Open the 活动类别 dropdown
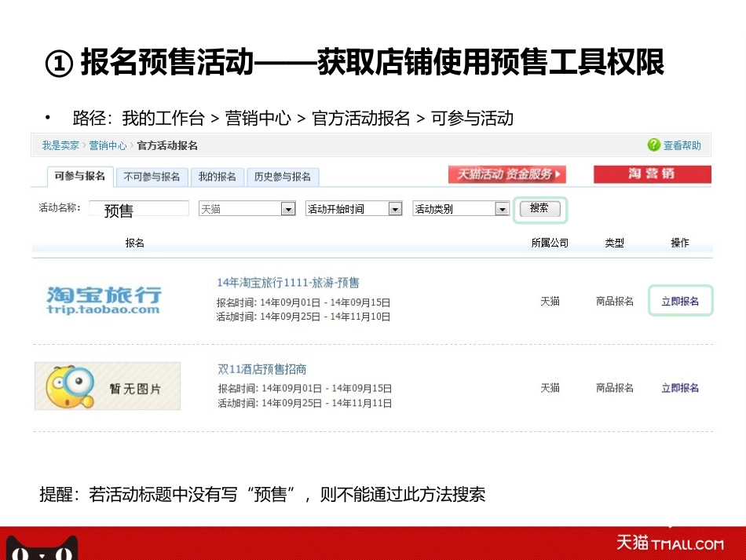 [x=461, y=209]
